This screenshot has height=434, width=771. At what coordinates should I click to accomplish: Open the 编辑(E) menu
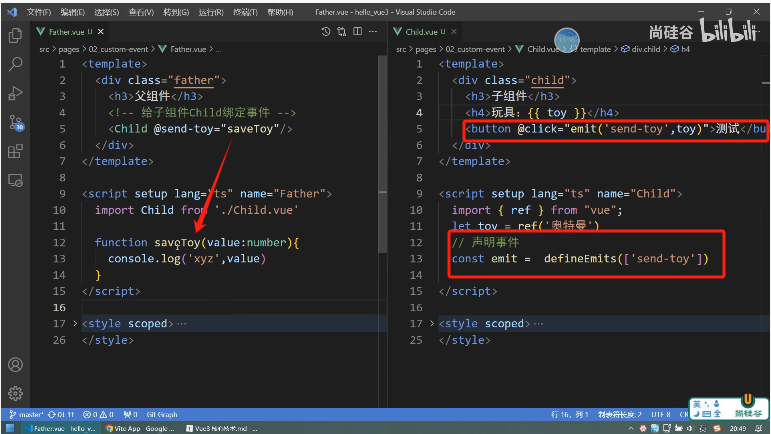73,12
